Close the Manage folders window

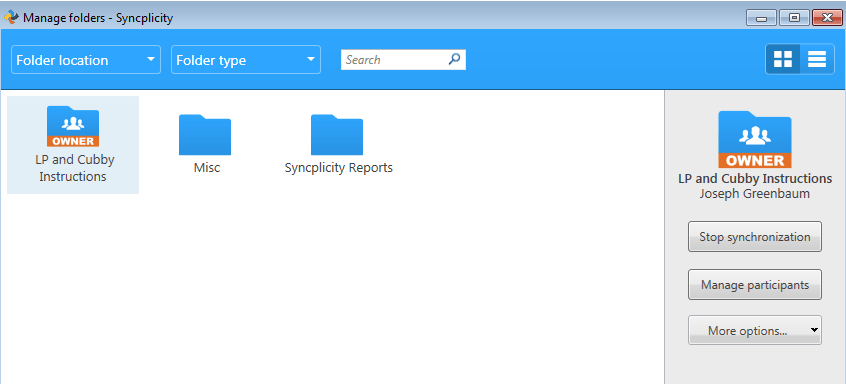pyautogui.click(x=827, y=18)
